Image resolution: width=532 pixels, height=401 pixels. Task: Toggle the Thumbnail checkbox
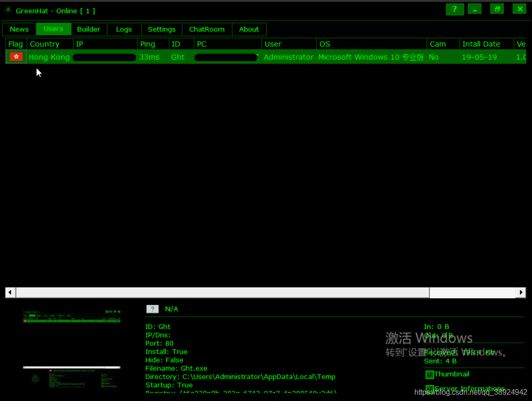pyautogui.click(x=430, y=375)
